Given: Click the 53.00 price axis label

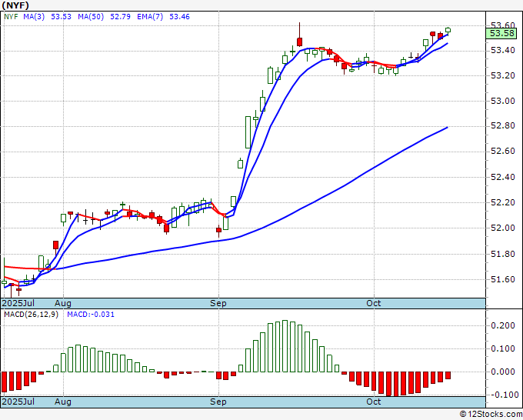Looking at the screenshot, I should [x=503, y=101].
